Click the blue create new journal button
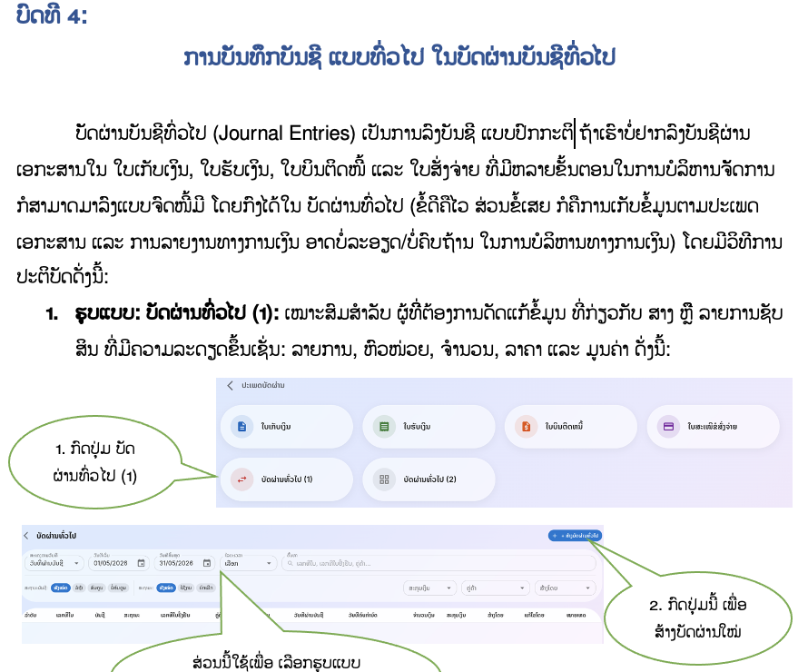The width and height of the screenshot is (808, 672). (575, 536)
